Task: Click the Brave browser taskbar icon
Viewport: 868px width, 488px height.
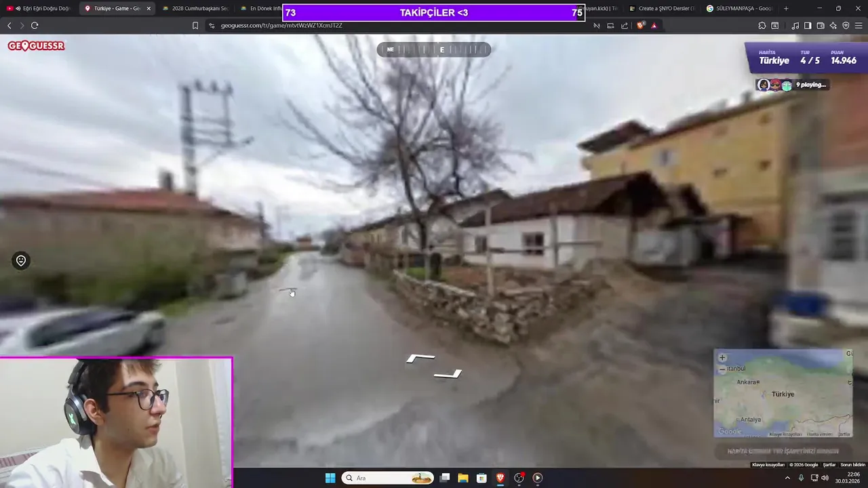Action: coord(500,478)
